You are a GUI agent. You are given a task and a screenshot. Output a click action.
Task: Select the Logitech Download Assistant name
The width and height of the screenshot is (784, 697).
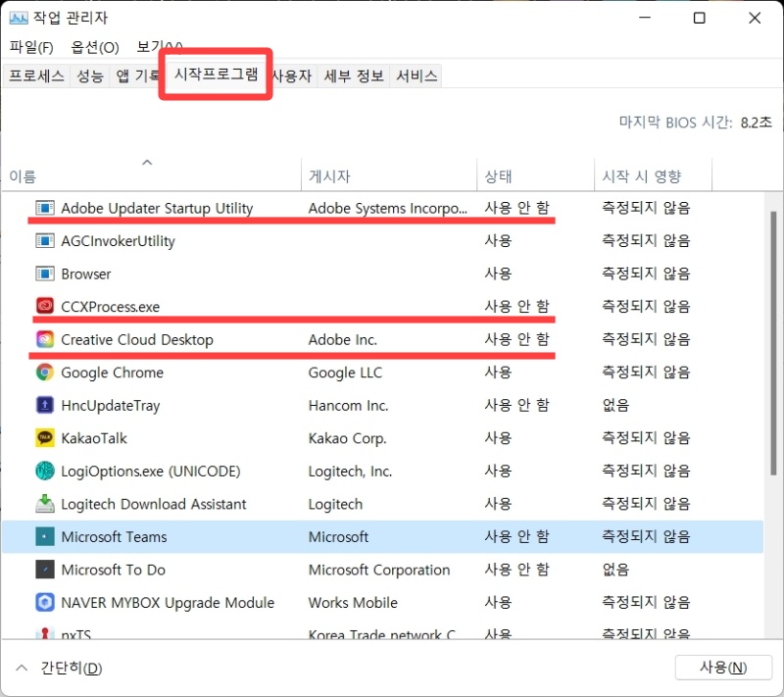tap(154, 504)
